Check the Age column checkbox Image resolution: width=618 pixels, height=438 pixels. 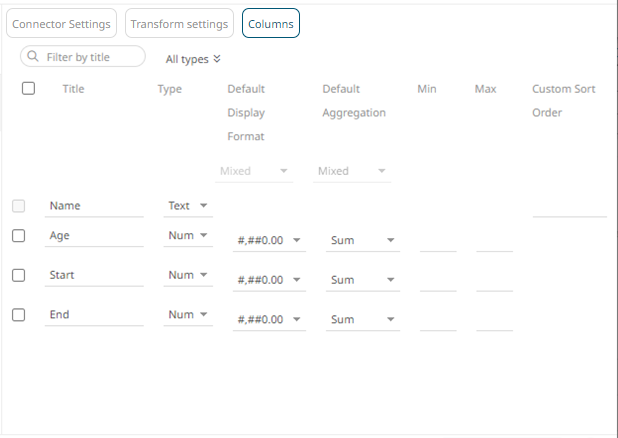[x=18, y=235]
